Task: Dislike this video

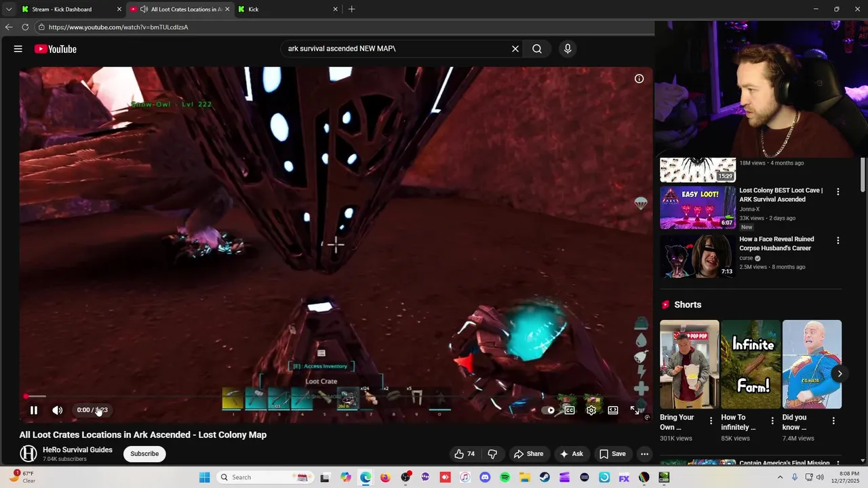Action: point(493,454)
